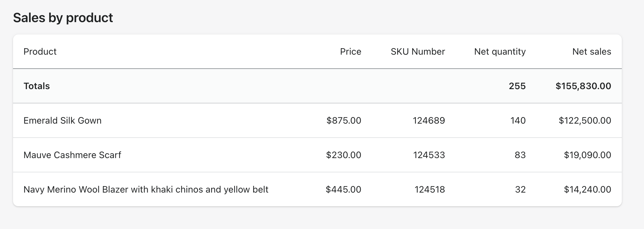The image size is (644, 229).
Task: Click the $122,500.00 net sales cell
Action: coord(585,121)
